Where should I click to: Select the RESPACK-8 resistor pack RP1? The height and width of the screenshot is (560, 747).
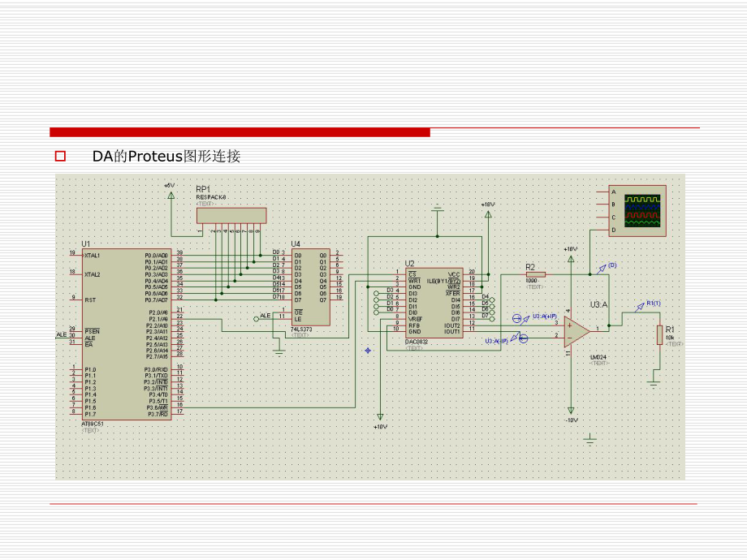click(x=231, y=215)
